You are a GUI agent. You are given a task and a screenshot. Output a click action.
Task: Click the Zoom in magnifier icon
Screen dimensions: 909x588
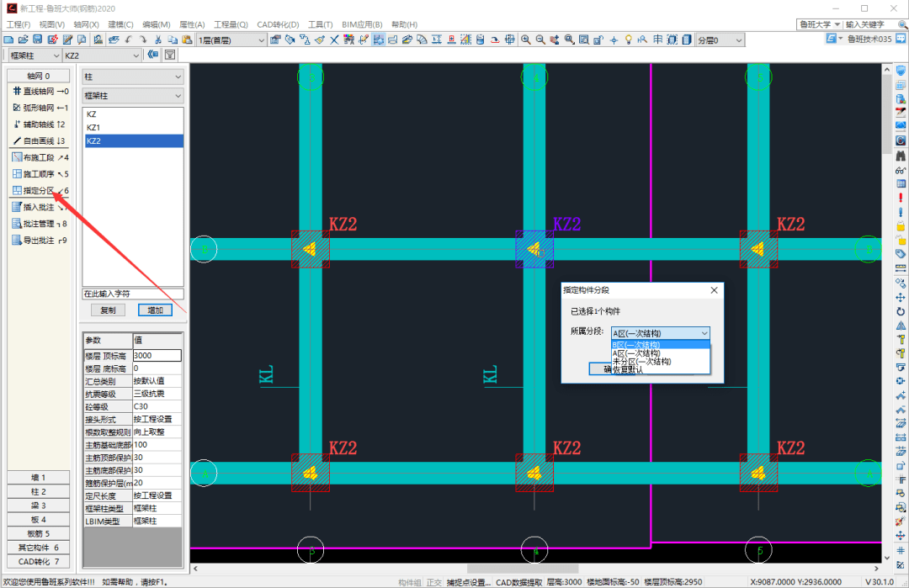(x=525, y=40)
